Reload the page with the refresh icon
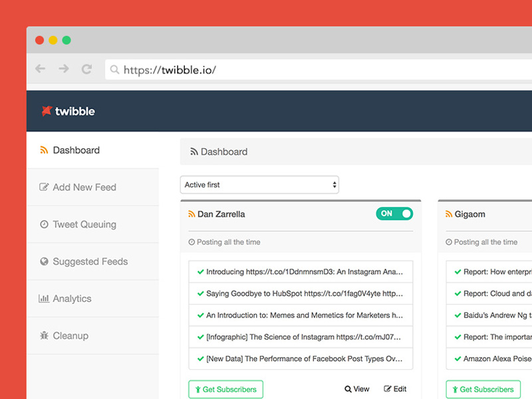This screenshot has width=532, height=399. tap(86, 68)
